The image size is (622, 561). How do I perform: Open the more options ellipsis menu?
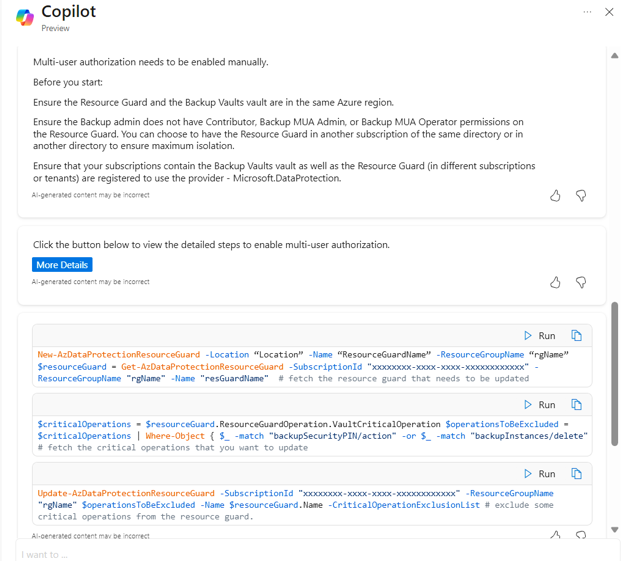(587, 12)
